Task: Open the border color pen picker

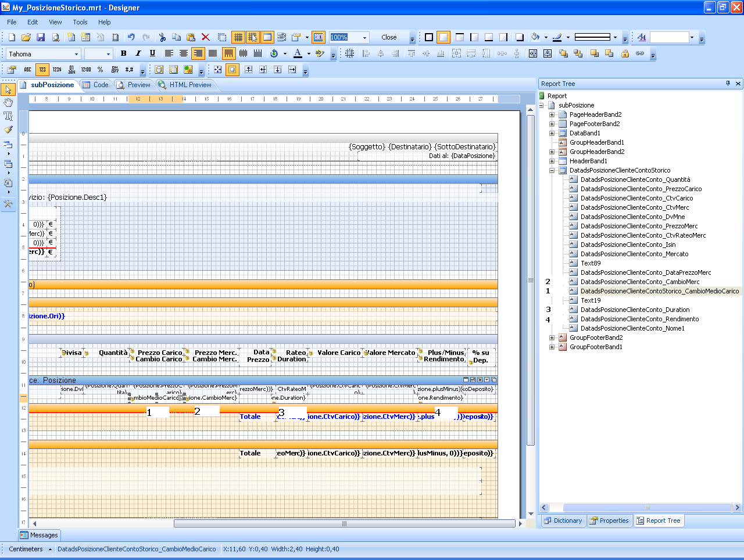Action: 557,37
